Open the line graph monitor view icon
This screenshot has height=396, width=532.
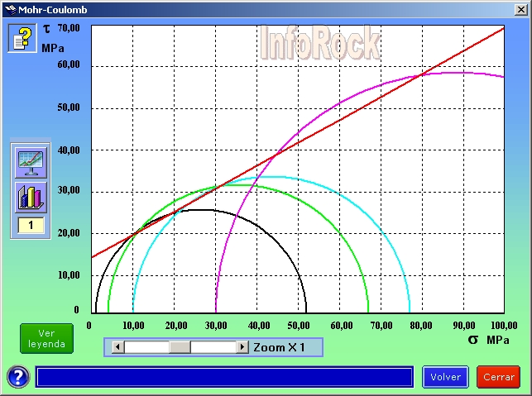[31, 162]
